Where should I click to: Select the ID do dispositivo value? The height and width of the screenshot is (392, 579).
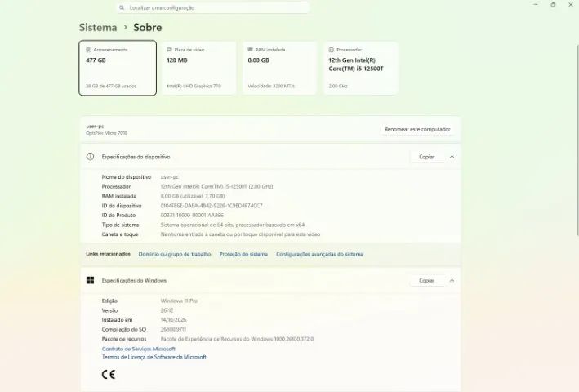tap(212, 206)
